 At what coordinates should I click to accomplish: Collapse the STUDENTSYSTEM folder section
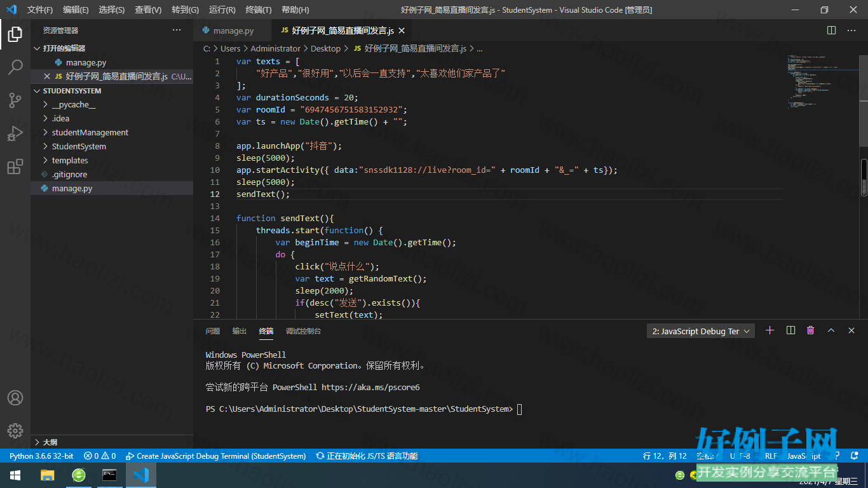pos(112,91)
